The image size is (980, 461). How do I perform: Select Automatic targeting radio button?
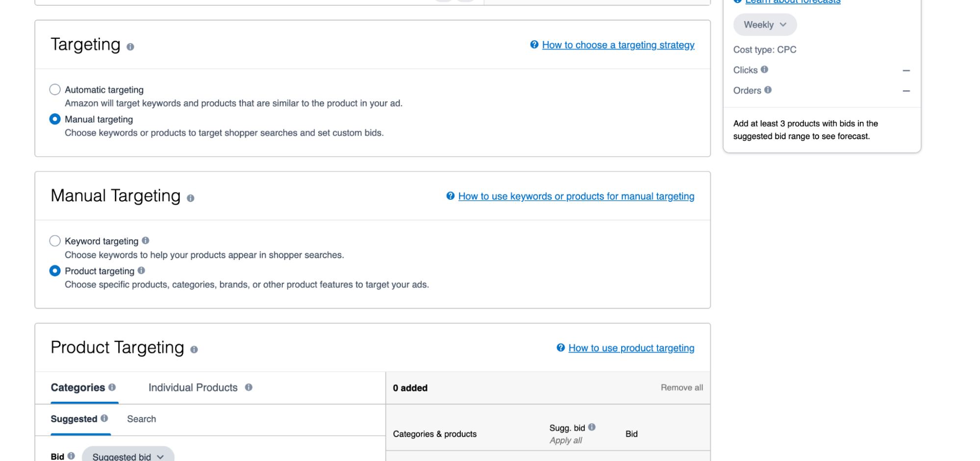point(55,90)
